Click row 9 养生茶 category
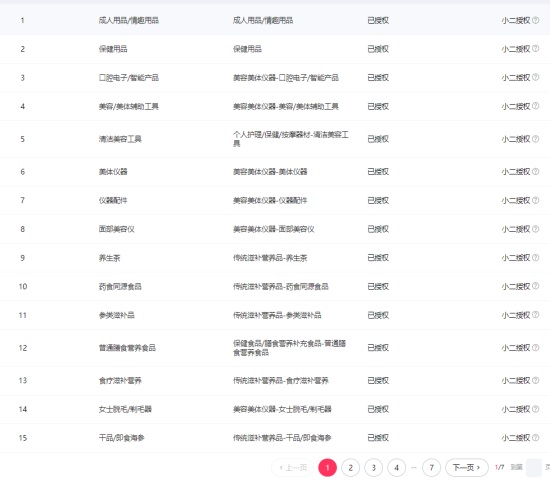The width and height of the screenshot is (550, 480). pos(109,258)
